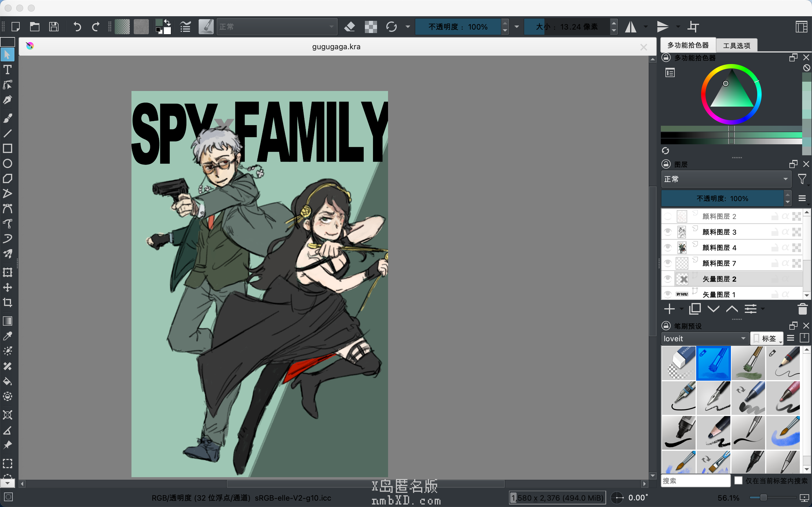This screenshot has width=812, height=507.
Task: Toggle eraser mode in toolbar
Action: pos(350,26)
